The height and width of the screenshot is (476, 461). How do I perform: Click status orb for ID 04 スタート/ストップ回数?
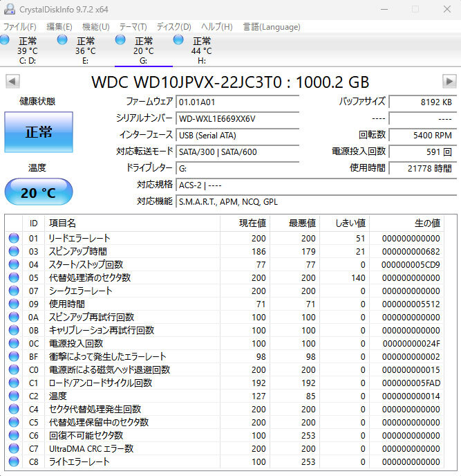click(14, 264)
